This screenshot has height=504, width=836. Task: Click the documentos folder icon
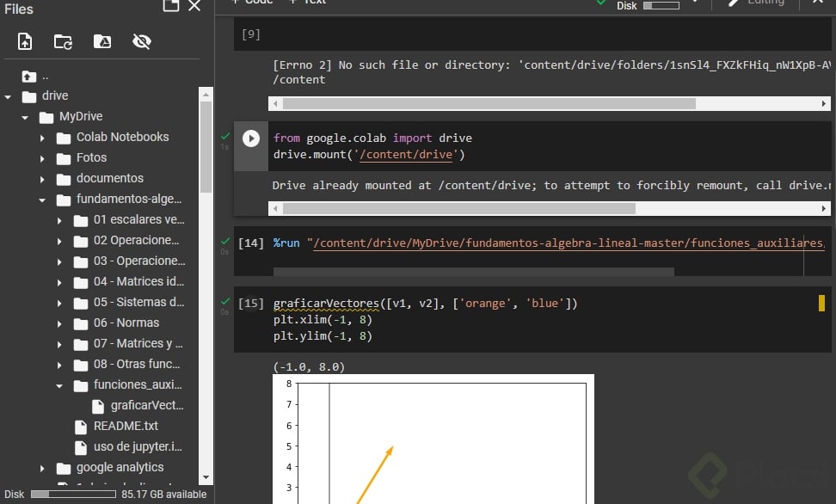tap(64, 179)
